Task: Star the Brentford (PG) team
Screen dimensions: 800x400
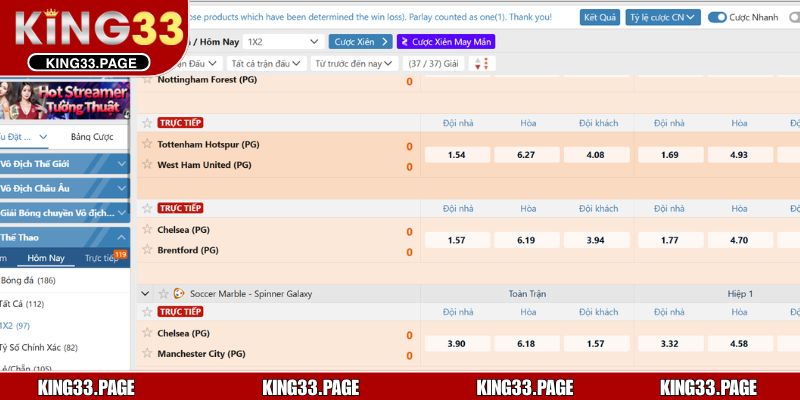Action: 147,249
